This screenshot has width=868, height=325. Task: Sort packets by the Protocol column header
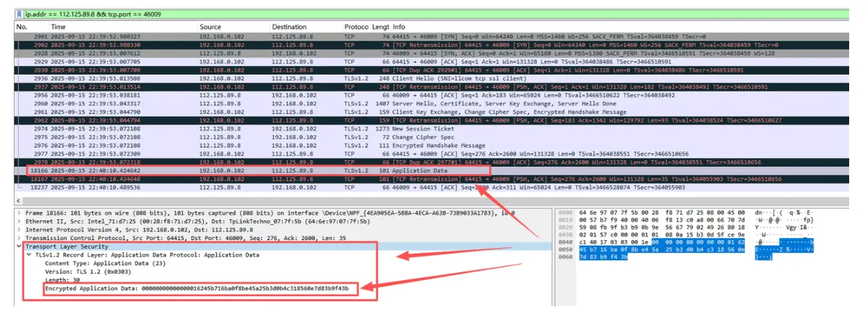[356, 27]
